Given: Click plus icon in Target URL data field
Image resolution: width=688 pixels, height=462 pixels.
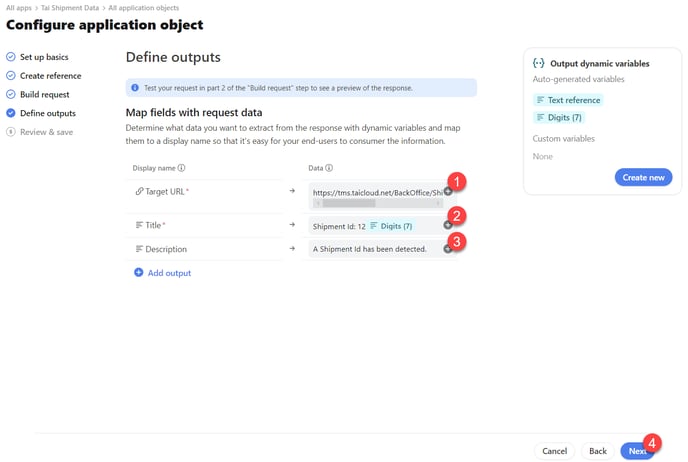Looking at the screenshot, I should 448,191.
